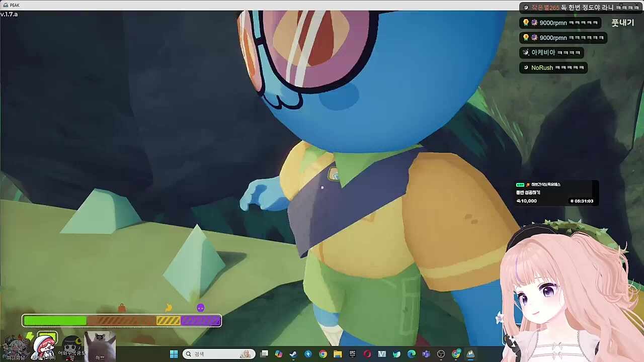This screenshot has height=362, width=644.
Task: Click the mission widget showing 10,000
Action: pos(556,193)
